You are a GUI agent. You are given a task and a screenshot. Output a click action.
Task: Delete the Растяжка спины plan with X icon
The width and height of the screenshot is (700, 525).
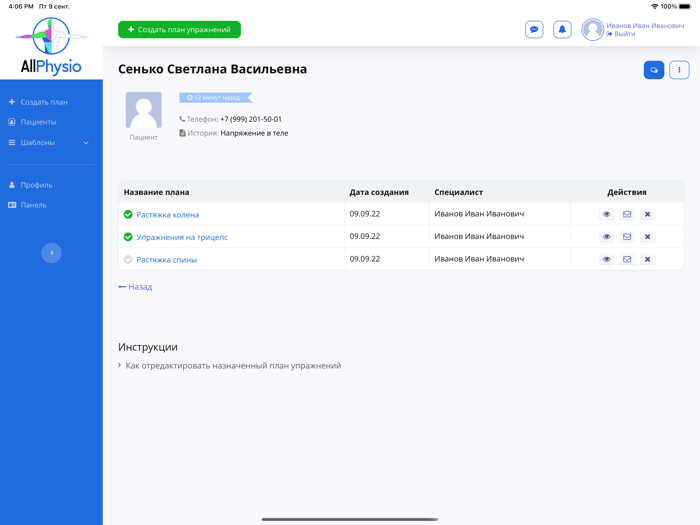(x=647, y=259)
